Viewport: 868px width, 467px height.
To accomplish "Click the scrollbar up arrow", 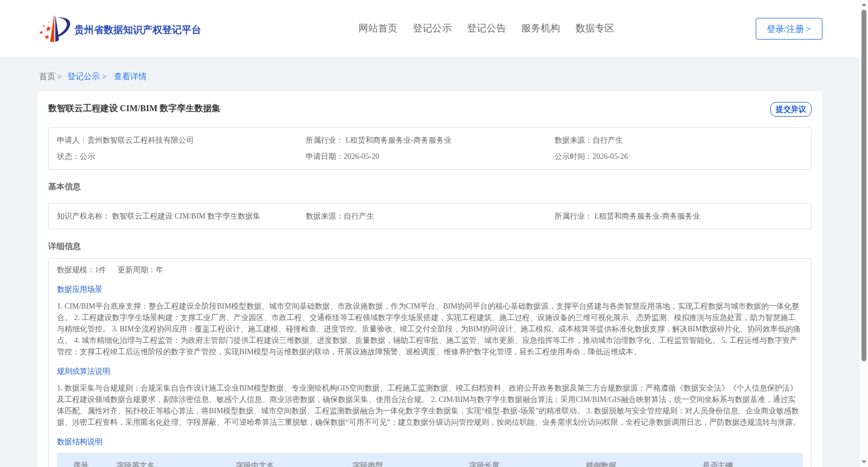I will [864, 4].
